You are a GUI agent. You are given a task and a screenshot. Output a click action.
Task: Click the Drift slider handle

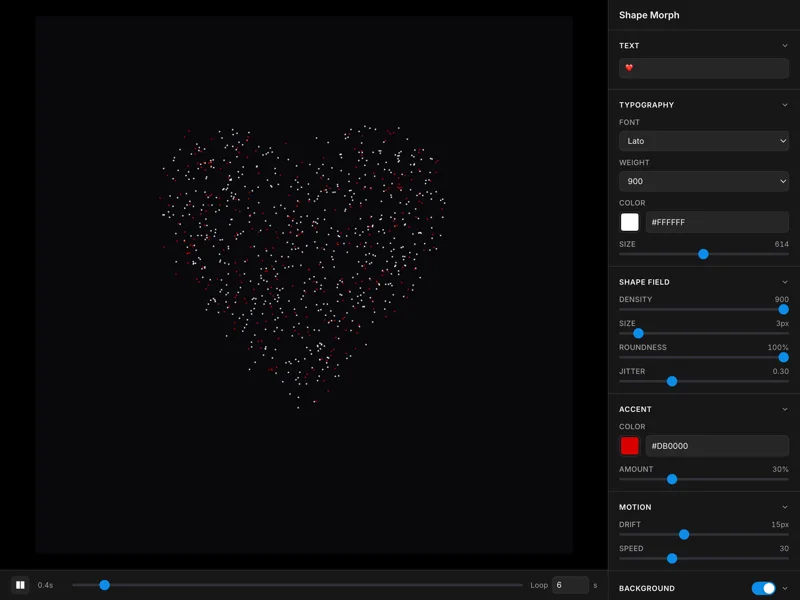tap(684, 534)
